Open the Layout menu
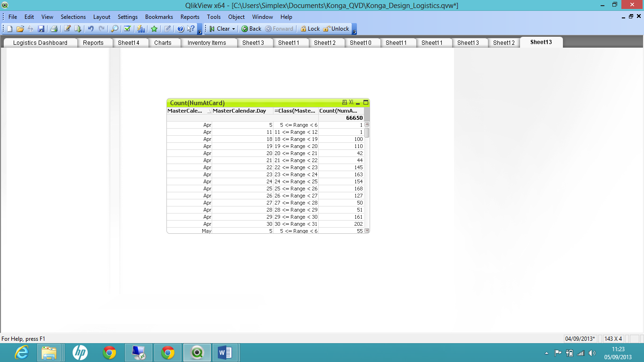The width and height of the screenshot is (644, 362). 102,16
